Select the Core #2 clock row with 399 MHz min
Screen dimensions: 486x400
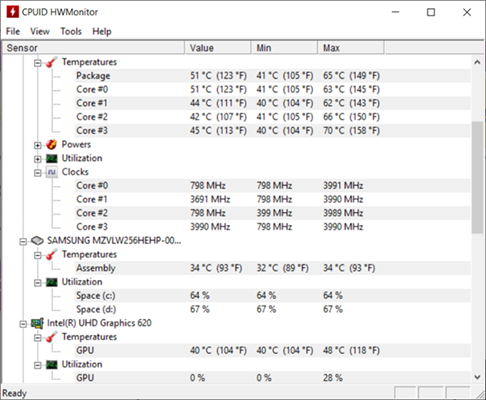point(272,213)
